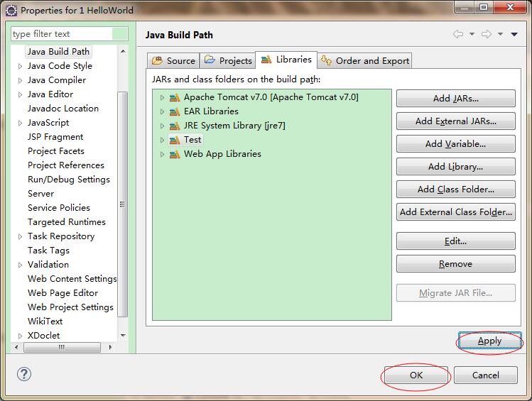The image size is (532, 401).
Task: Expand the EAR Libraries node
Action: pos(162,111)
